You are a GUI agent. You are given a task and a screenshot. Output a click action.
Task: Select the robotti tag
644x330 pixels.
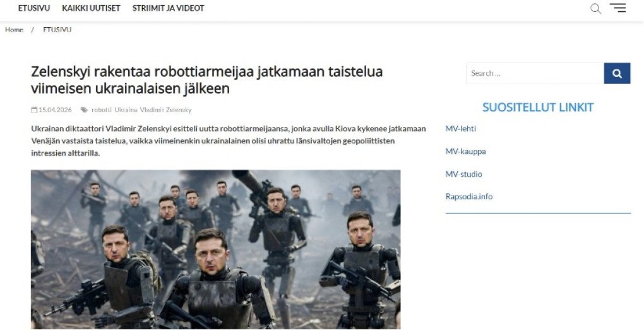(102, 110)
